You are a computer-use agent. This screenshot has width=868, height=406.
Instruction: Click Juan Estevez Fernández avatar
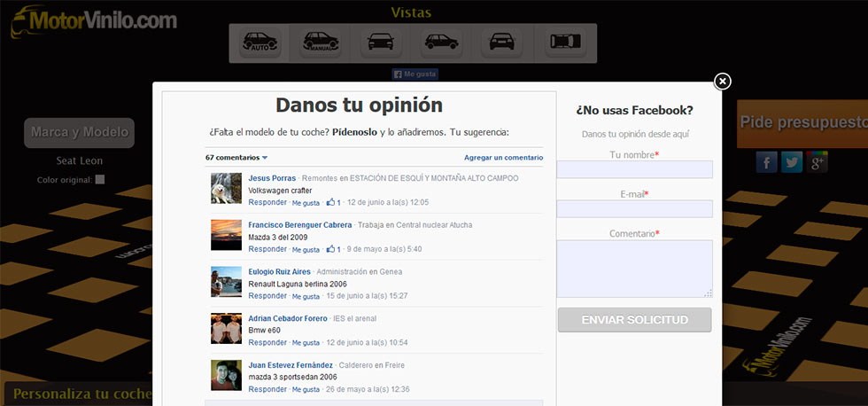[226, 375]
